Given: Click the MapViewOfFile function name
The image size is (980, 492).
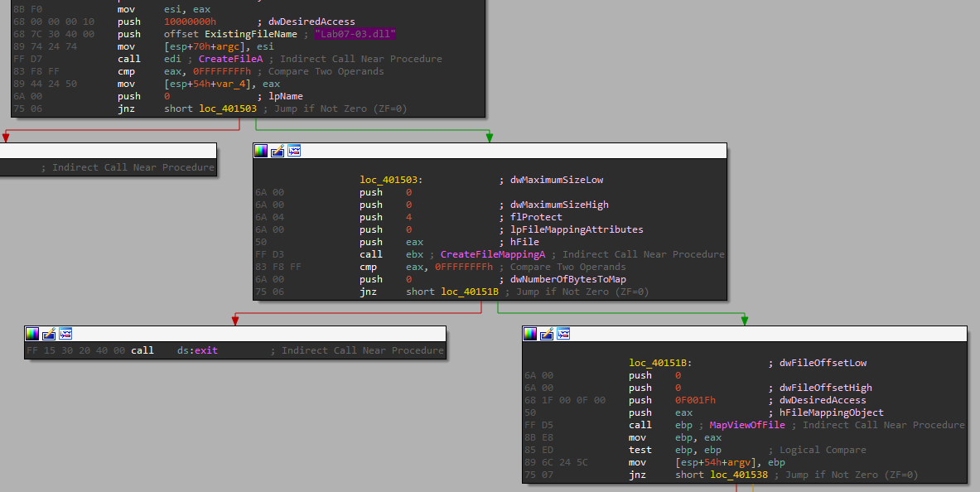Looking at the screenshot, I should pyautogui.click(x=746, y=425).
